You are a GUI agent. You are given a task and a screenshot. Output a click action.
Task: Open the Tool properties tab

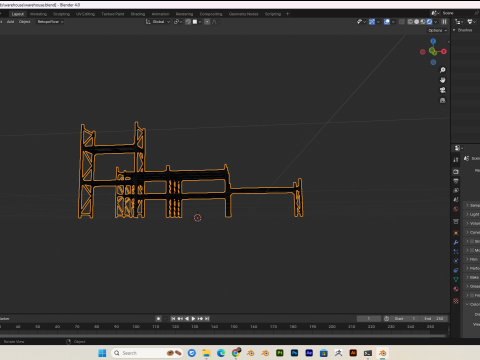pos(456,160)
